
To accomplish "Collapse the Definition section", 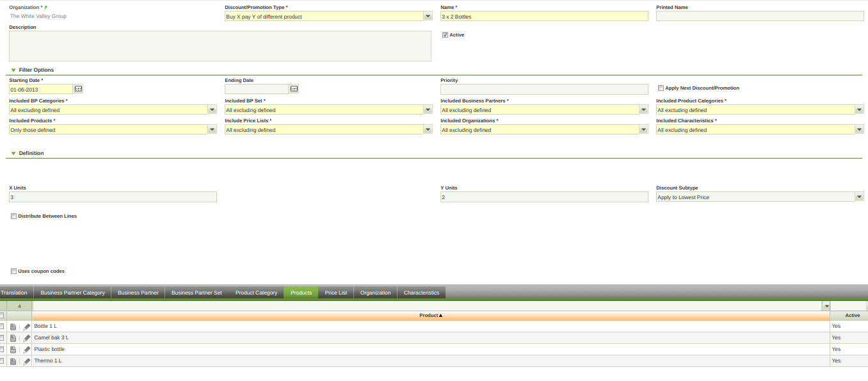I will (x=13, y=154).
